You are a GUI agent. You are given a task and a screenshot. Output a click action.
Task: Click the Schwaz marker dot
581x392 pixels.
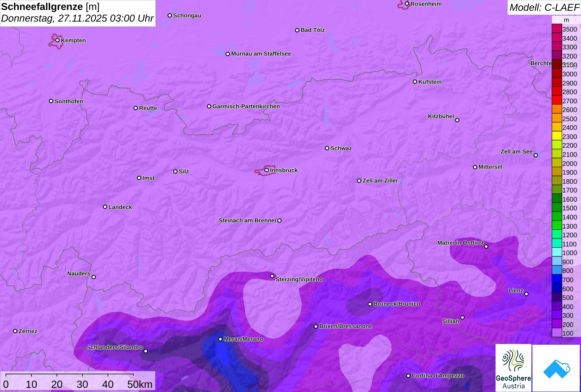pyautogui.click(x=327, y=148)
